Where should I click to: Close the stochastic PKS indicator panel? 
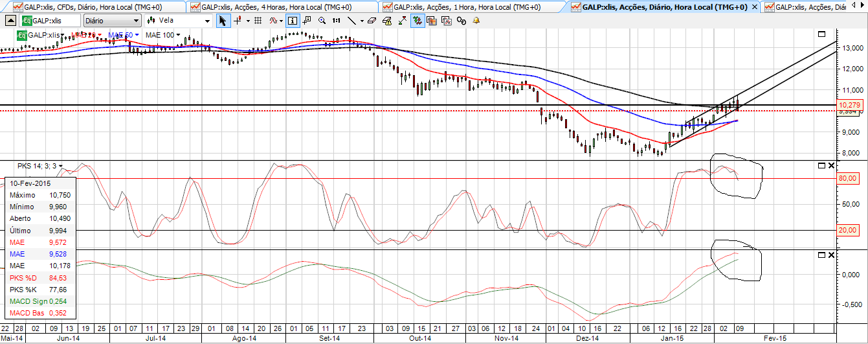click(x=832, y=166)
